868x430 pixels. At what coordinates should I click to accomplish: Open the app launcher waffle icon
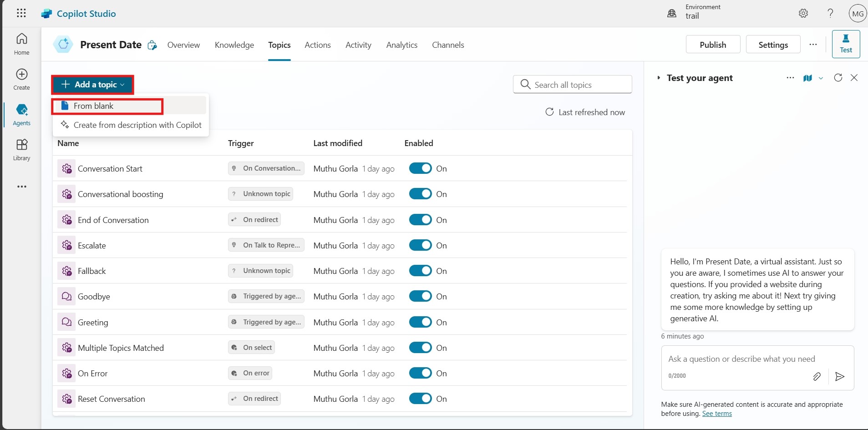(x=21, y=13)
